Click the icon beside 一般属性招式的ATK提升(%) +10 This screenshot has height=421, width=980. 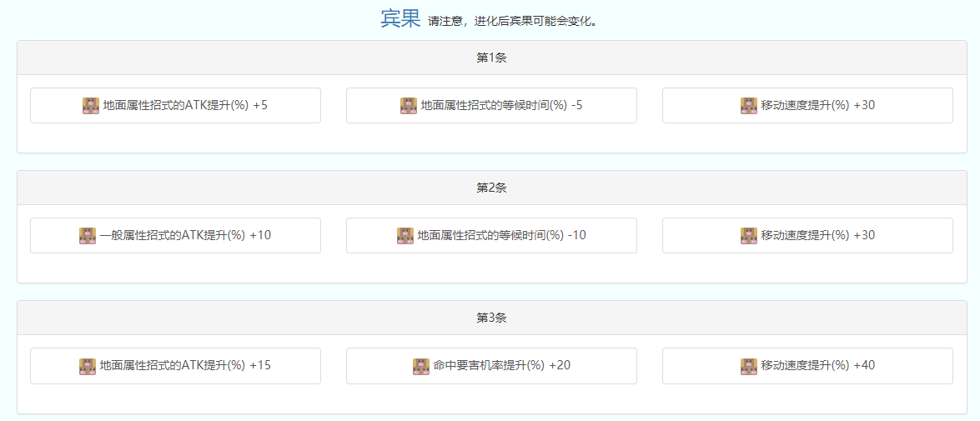point(88,236)
